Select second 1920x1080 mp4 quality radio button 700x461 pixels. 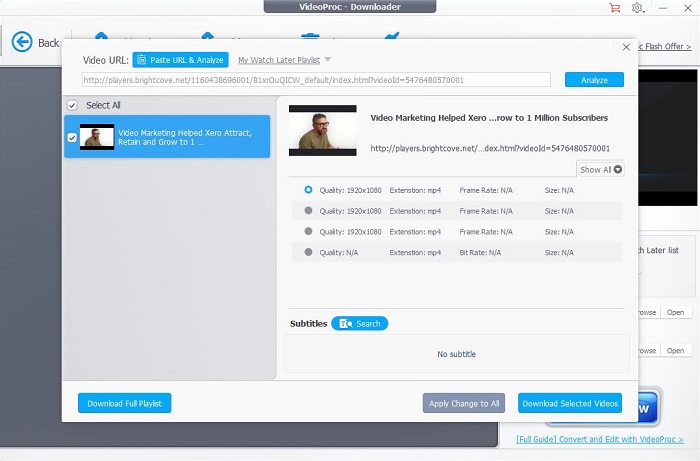[x=308, y=210]
